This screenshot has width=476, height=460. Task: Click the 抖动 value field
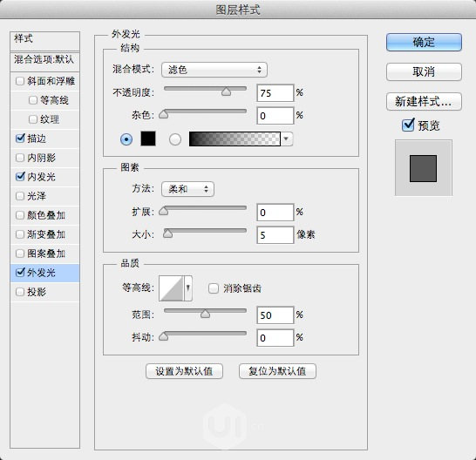pos(275,338)
